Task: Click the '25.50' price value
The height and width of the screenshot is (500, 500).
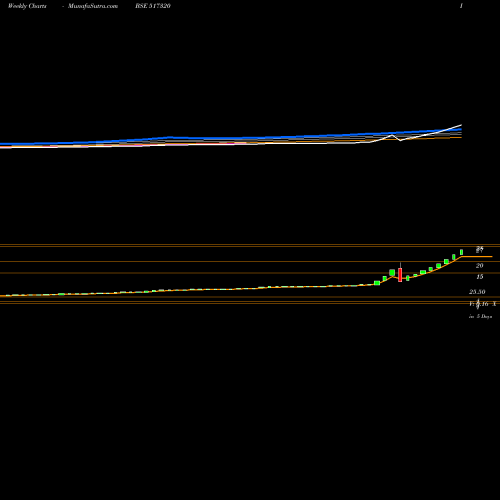Action: tap(477, 292)
